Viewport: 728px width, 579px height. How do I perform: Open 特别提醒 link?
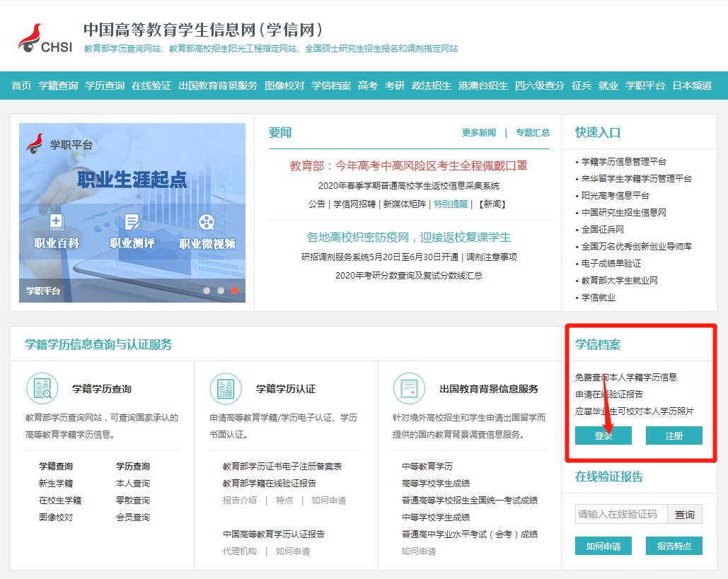(x=451, y=204)
